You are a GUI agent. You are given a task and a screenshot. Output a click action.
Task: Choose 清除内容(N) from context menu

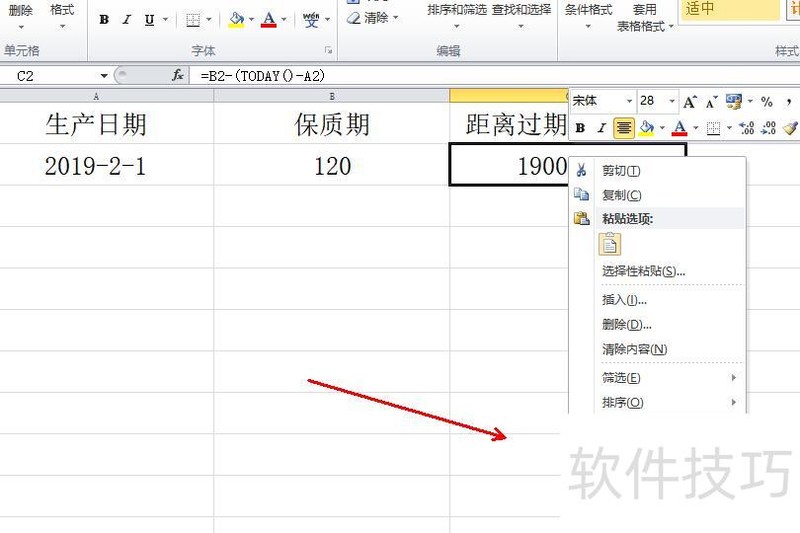pos(657,349)
